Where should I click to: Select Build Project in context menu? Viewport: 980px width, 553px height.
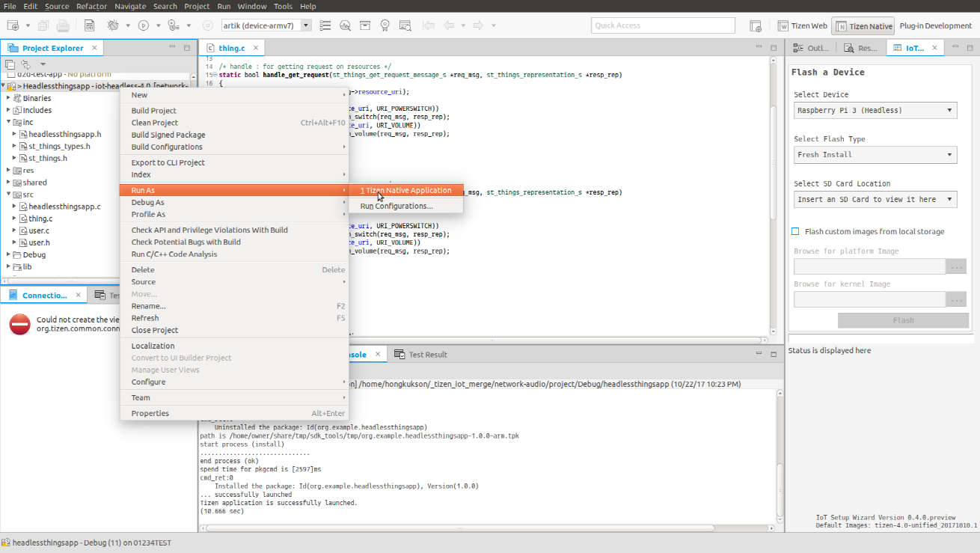pos(154,111)
